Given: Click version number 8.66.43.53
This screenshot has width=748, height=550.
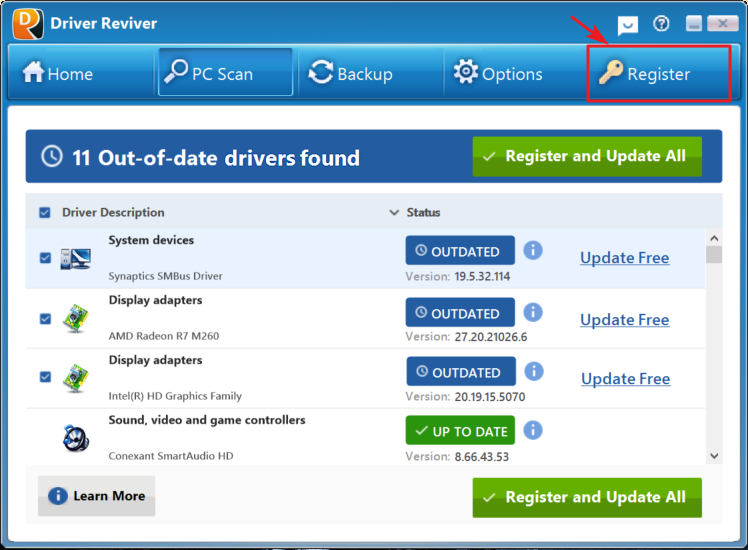Looking at the screenshot, I should [x=481, y=457].
